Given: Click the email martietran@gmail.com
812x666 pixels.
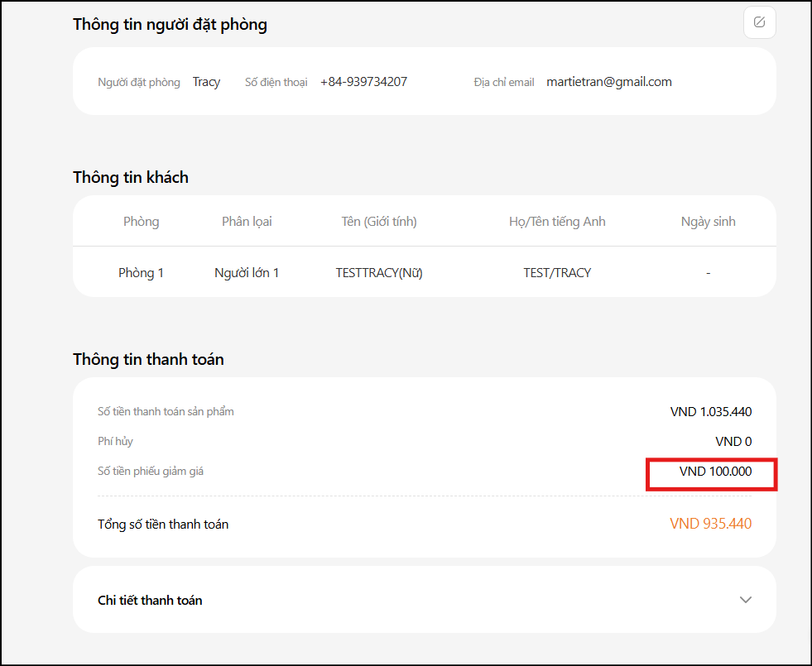Looking at the screenshot, I should 609,82.
